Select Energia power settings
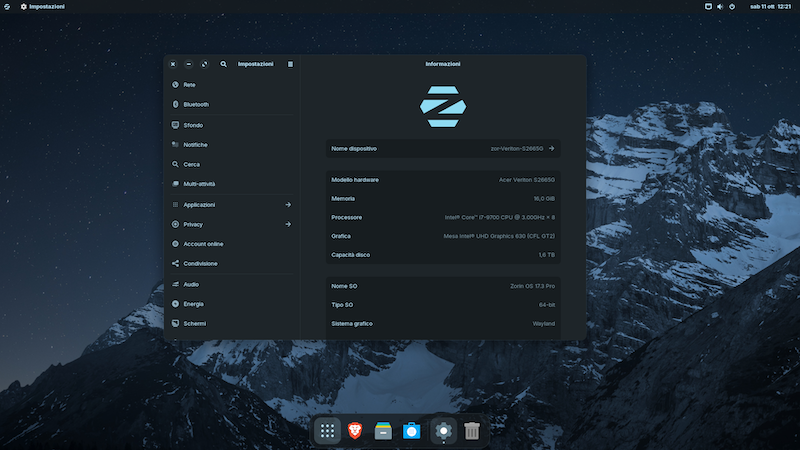The image size is (800, 450). (x=232, y=304)
